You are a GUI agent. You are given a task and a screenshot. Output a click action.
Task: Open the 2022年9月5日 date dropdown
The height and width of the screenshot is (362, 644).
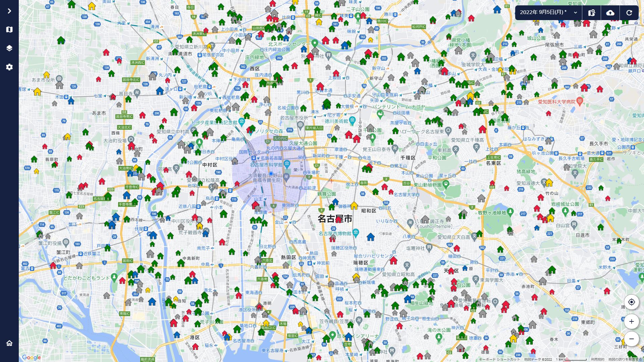point(548,12)
